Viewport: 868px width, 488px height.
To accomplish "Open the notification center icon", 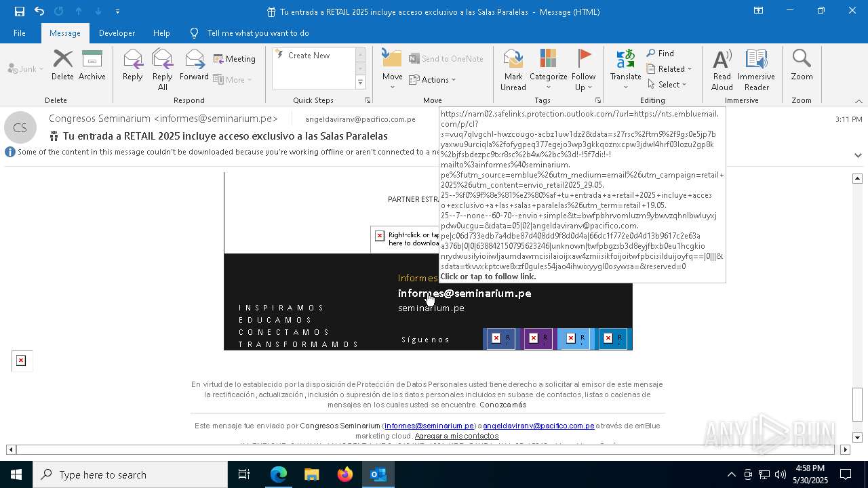I will (x=846, y=474).
